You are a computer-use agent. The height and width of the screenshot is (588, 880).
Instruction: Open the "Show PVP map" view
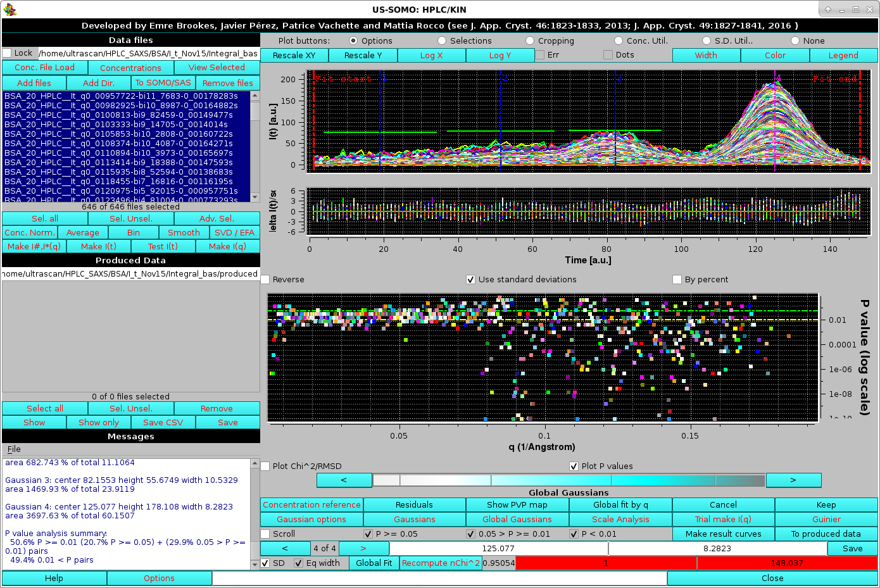pos(517,504)
